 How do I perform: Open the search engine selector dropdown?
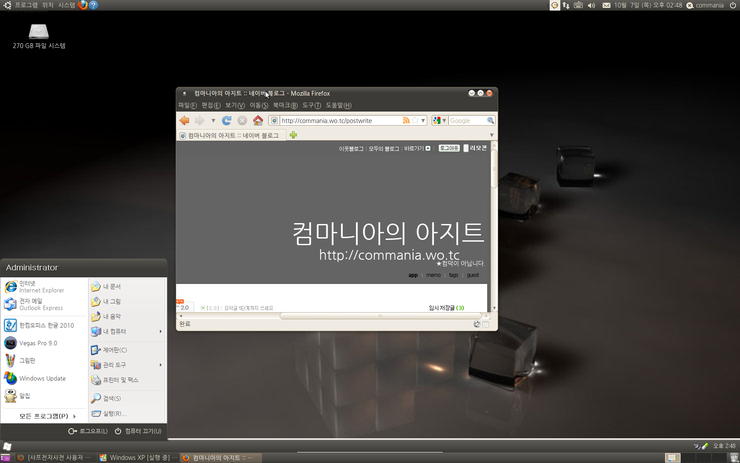click(439, 120)
